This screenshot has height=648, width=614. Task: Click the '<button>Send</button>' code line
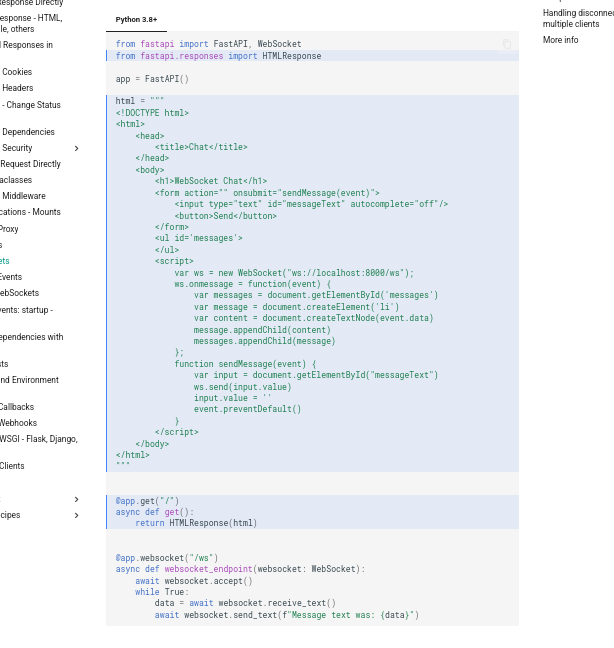coord(226,216)
